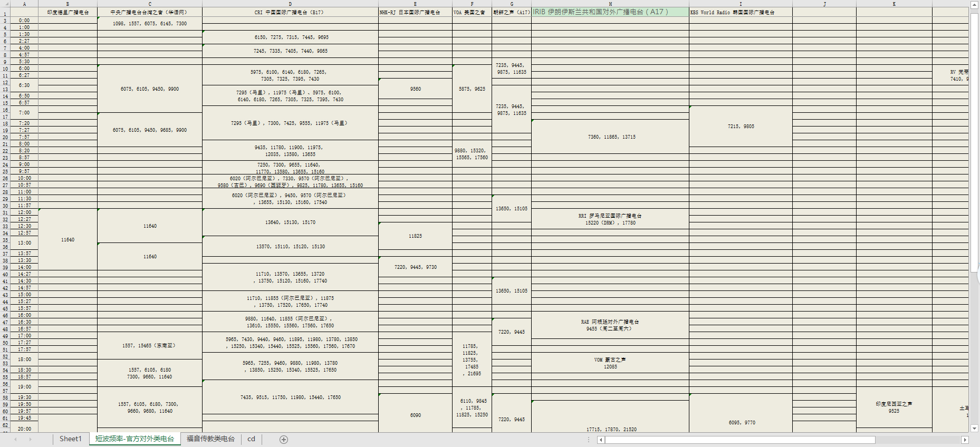
Task: Select the 中央广播电台台湾之音 header cell
Action: click(x=150, y=12)
